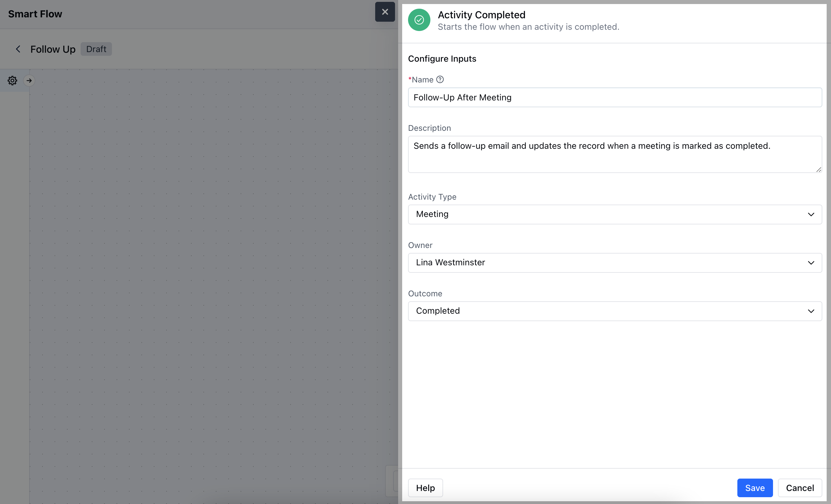Go back using the left chevron
Screen dimensions: 831x504
point(18,49)
